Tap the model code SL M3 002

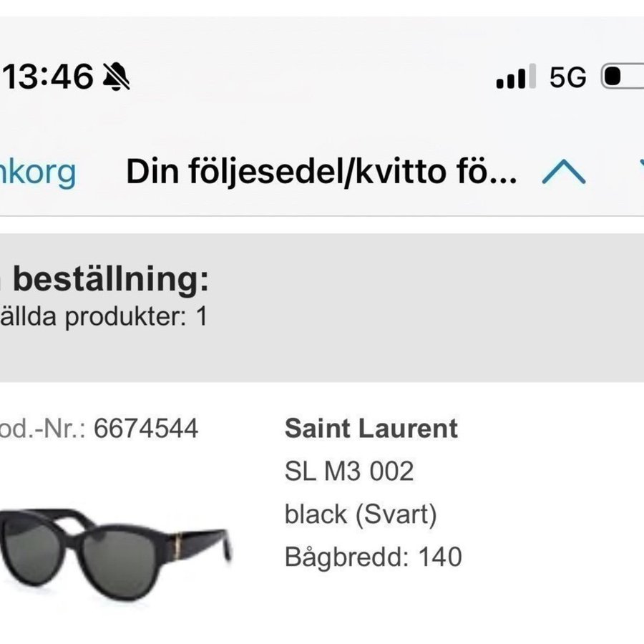(349, 471)
